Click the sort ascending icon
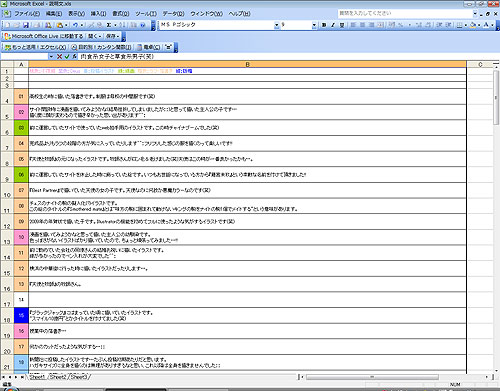500x391 pixels. (123, 25)
